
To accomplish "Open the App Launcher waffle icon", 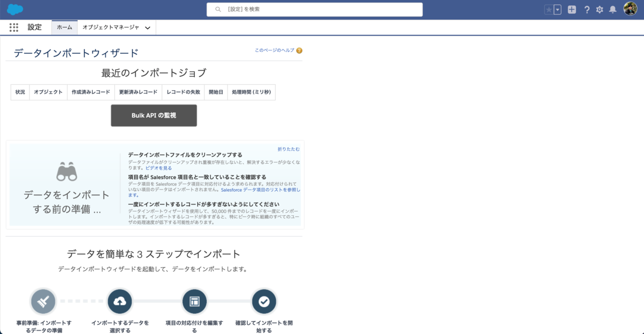I will pyautogui.click(x=14, y=27).
